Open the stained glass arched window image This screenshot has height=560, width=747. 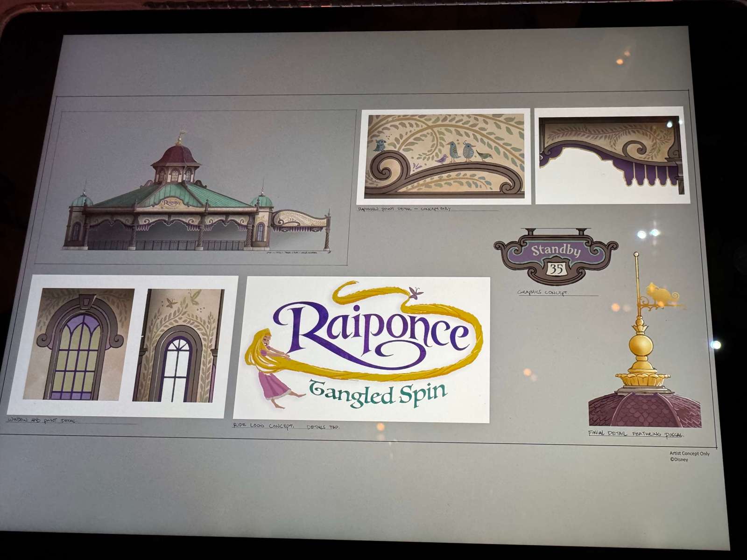(x=78, y=344)
